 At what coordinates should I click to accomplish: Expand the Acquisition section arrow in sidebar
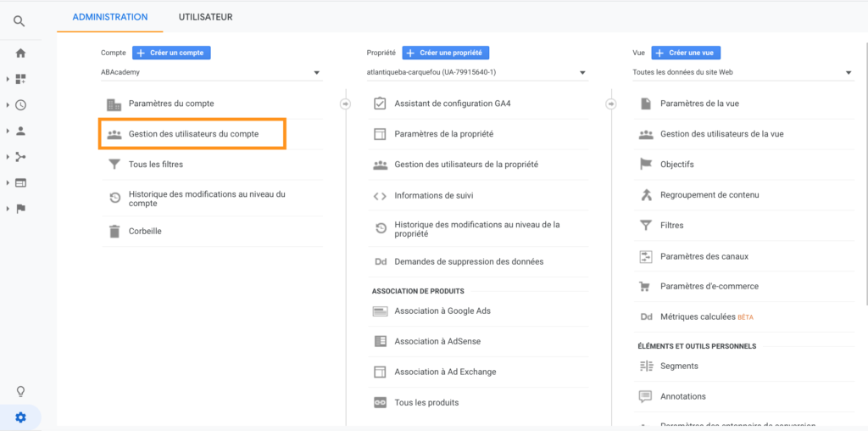(x=8, y=157)
